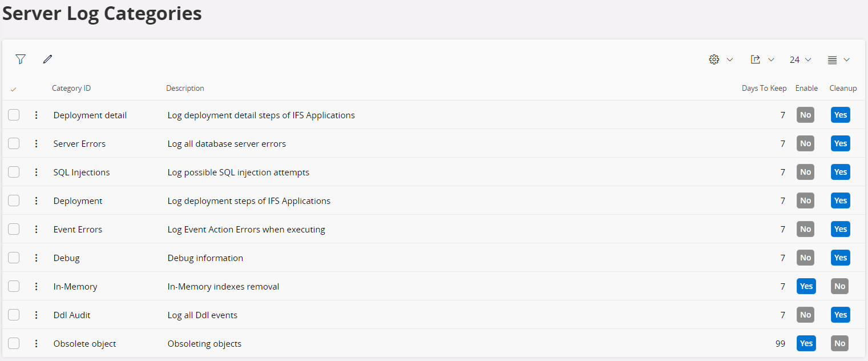Image resolution: width=868 pixels, height=361 pixels.
Task: Enable the Server Errors category
Action: (x=805, y=143)
